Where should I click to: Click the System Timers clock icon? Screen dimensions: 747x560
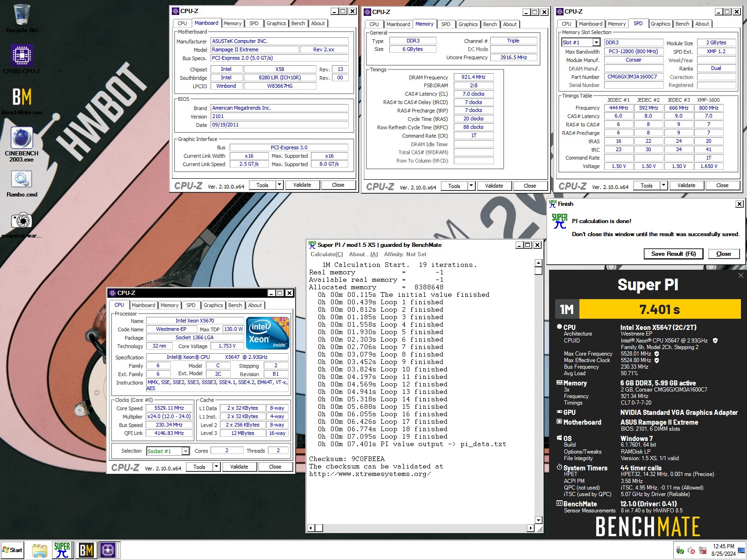tap(559, 467)
